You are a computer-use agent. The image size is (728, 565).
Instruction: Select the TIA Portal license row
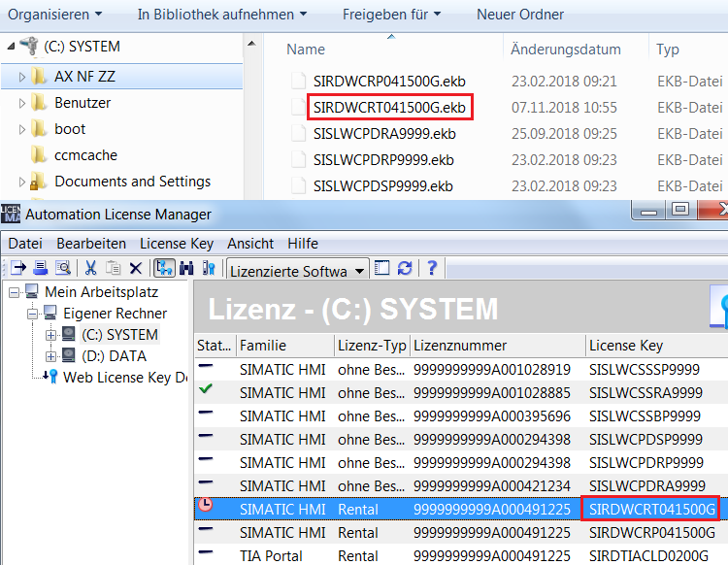(461, 555)
